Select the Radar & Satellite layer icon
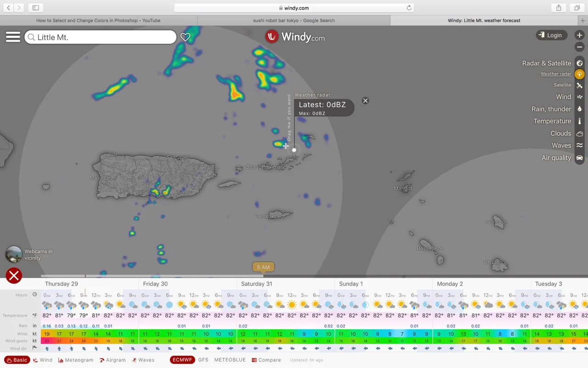The height and width of the screenshot is (368, 588). coord(579,63)
